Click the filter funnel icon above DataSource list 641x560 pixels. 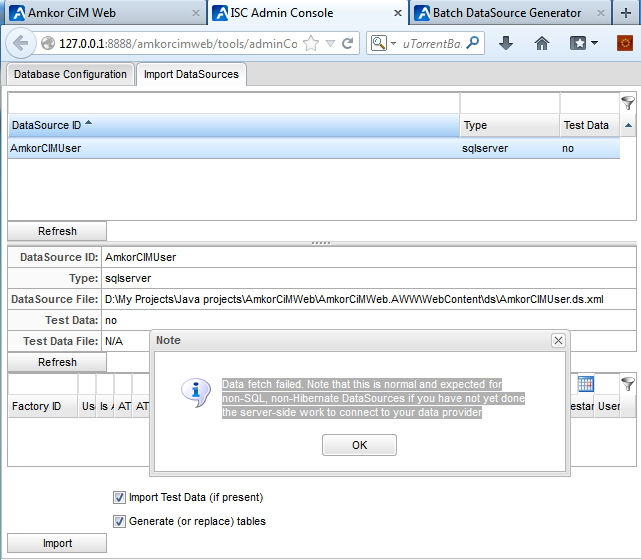coord(628,102)
